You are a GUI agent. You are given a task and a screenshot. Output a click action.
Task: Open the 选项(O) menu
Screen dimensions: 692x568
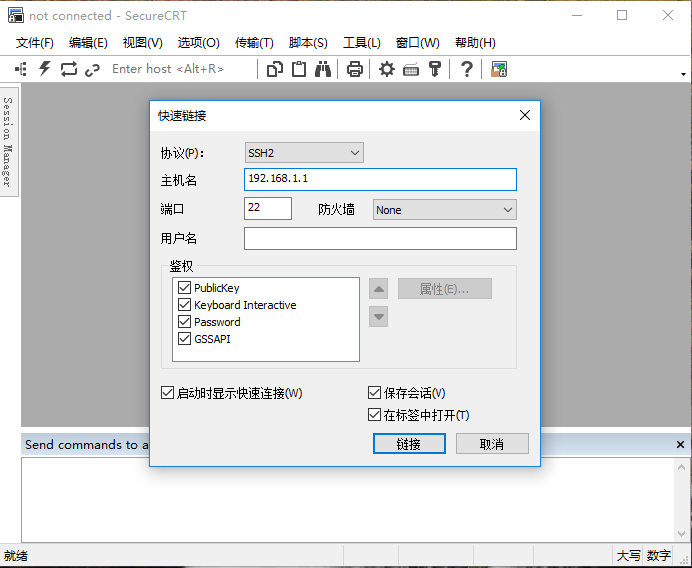click(199, 43)
